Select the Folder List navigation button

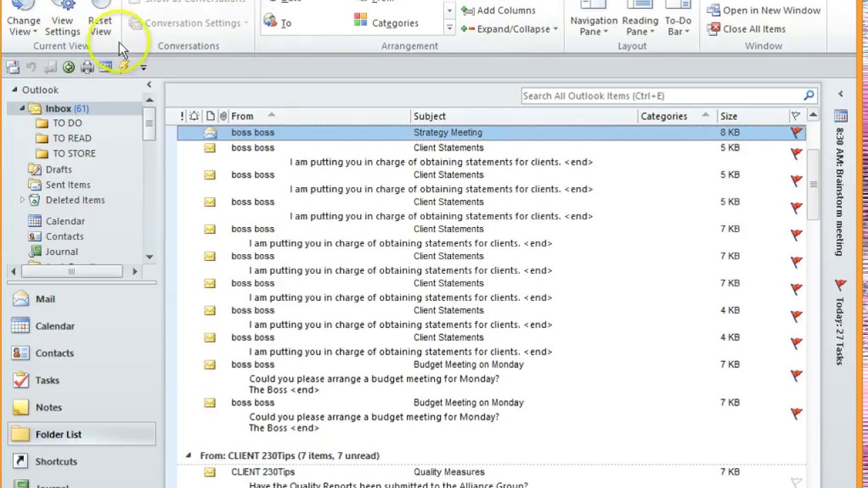coord(81,434)
